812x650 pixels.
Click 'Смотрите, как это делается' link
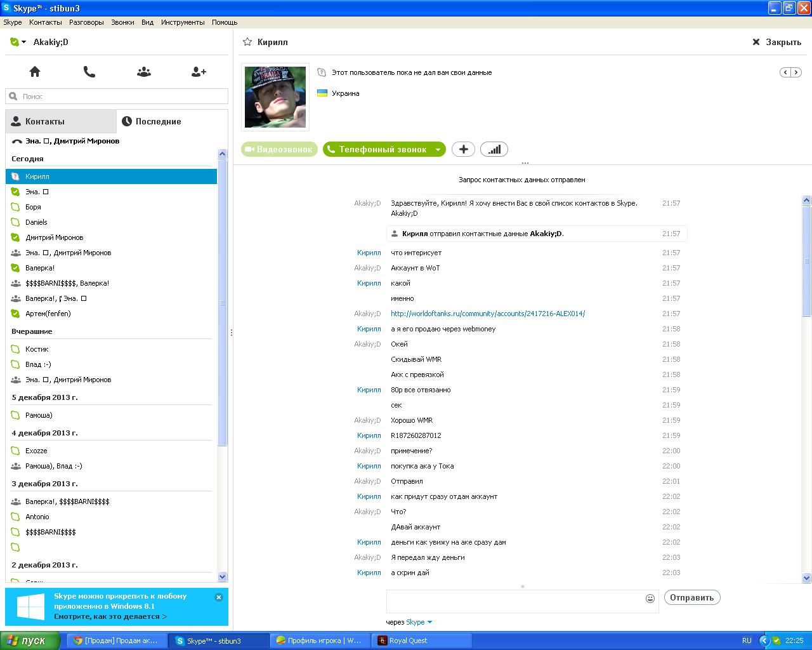tap(110, 616)
